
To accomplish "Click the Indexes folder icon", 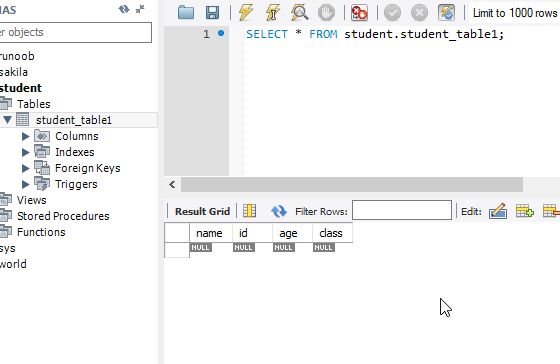I will pyautogui.click(x=42, y=151).
